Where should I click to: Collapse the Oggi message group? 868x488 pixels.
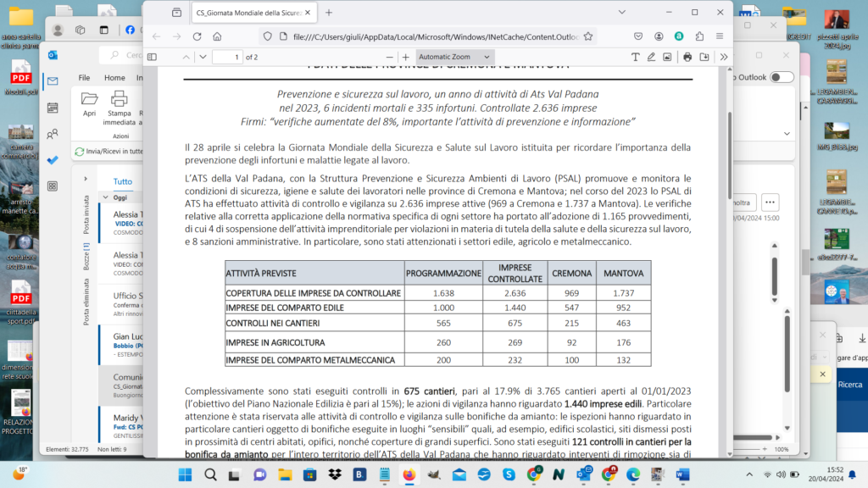pos(106,197)
